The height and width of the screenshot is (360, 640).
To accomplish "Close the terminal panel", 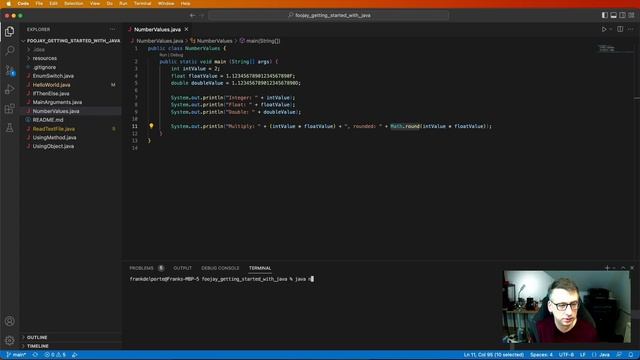I will coord(632,268).
